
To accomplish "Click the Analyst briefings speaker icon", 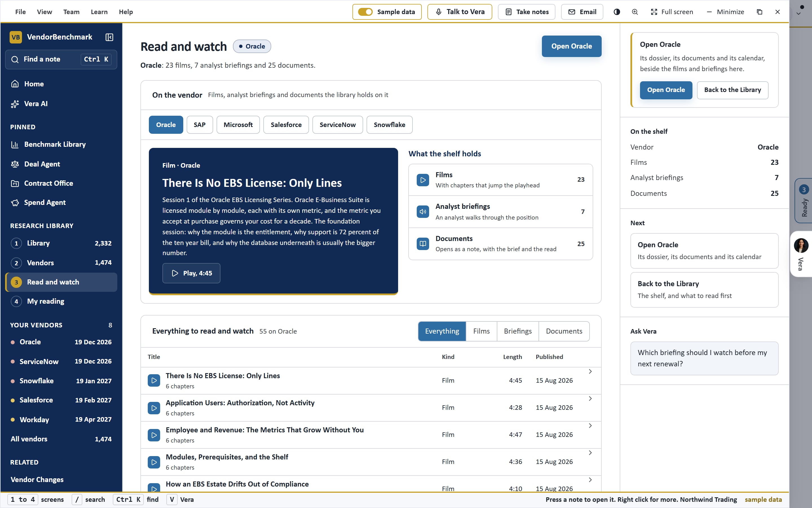I will click(423, 212).
